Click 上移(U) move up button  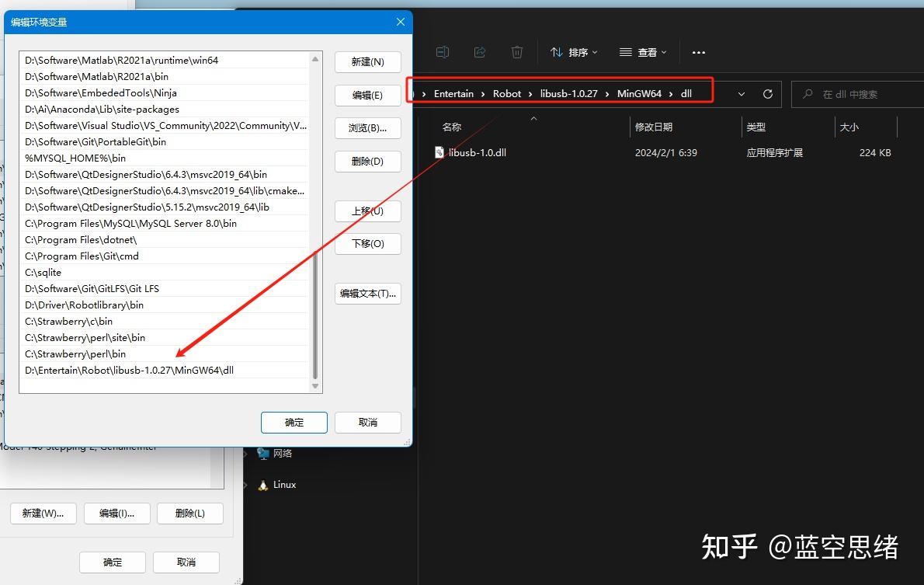tap(368, 211)
